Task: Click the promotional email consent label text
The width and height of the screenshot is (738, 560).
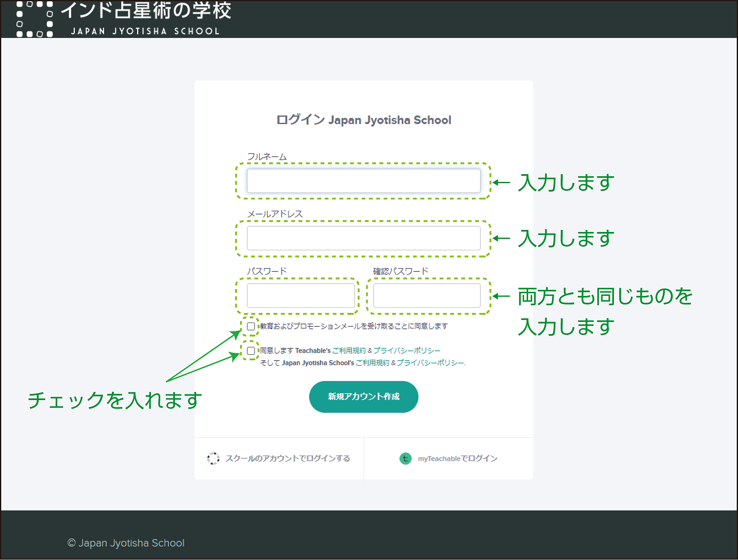Action: (354, 326)
